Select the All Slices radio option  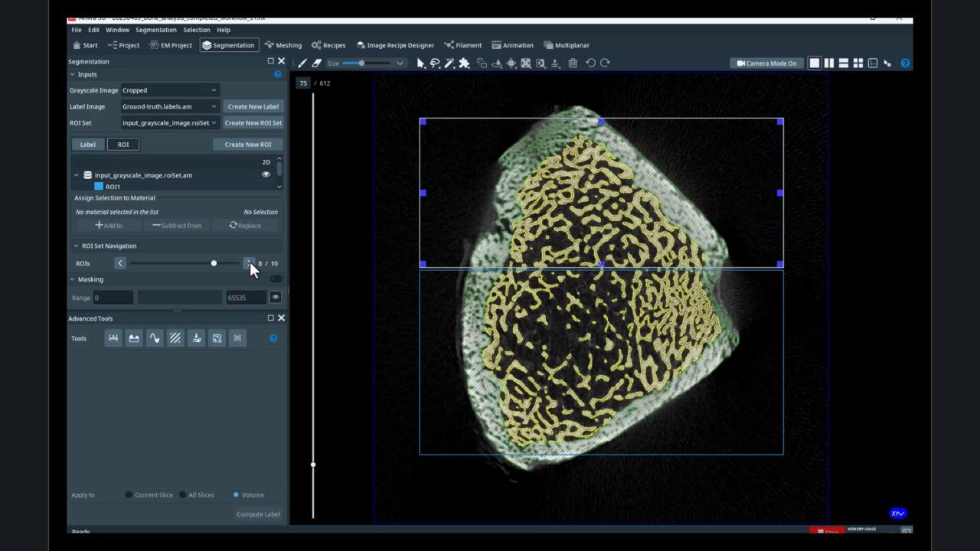[183, 495]
